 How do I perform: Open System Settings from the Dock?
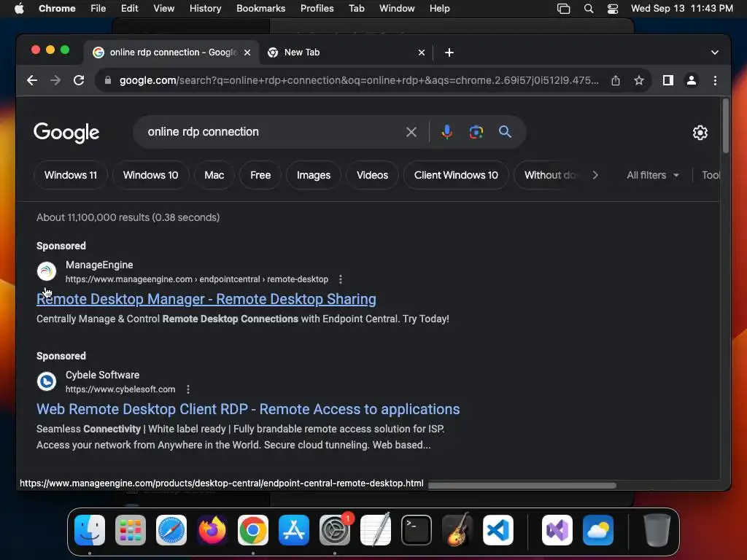tap(334, 530)
